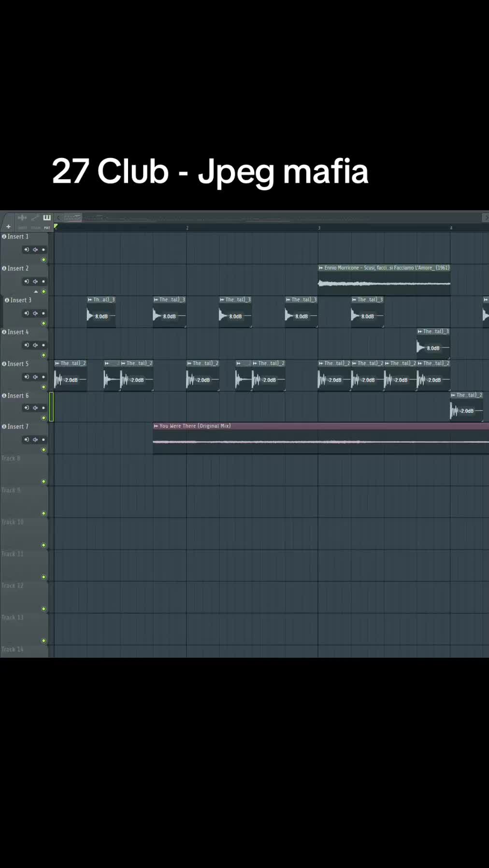489x868 pixels.
Task: Open the You Were There clip menu arrow
Action: 156,426
